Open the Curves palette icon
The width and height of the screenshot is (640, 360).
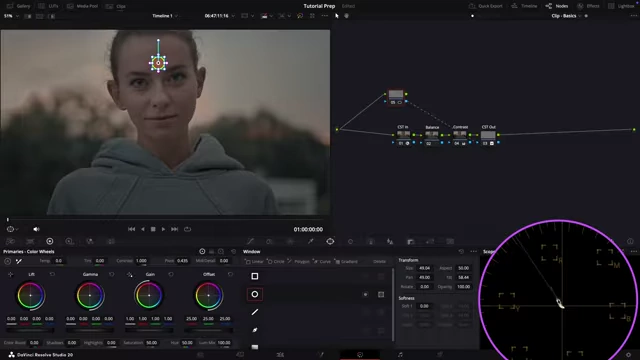click(x=250, y=242)
